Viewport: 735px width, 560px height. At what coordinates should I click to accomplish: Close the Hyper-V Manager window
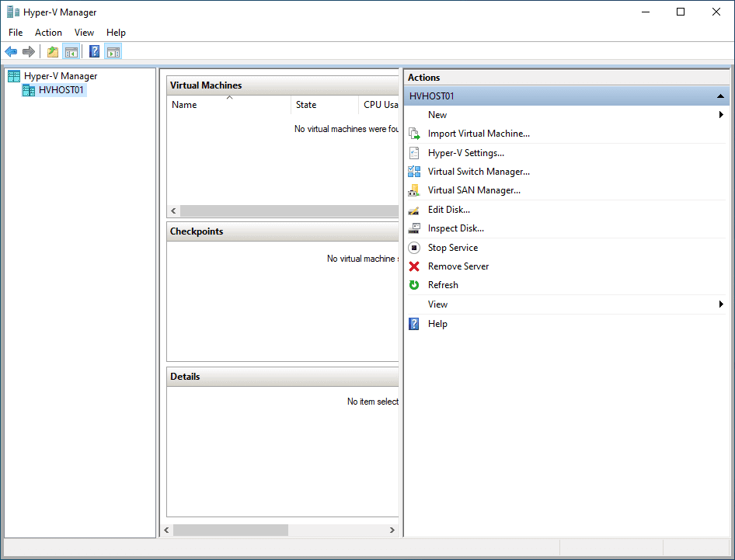tap(716, 12)
